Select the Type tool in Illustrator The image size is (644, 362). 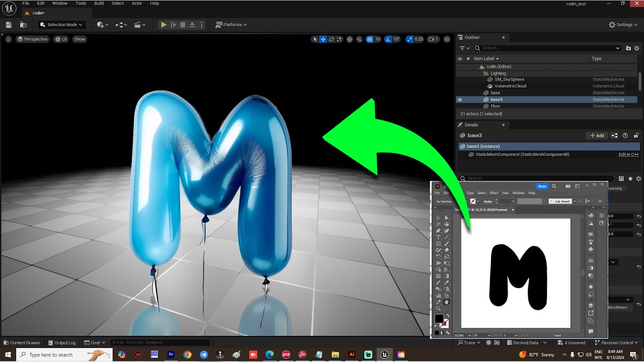(x=438, y=237)
